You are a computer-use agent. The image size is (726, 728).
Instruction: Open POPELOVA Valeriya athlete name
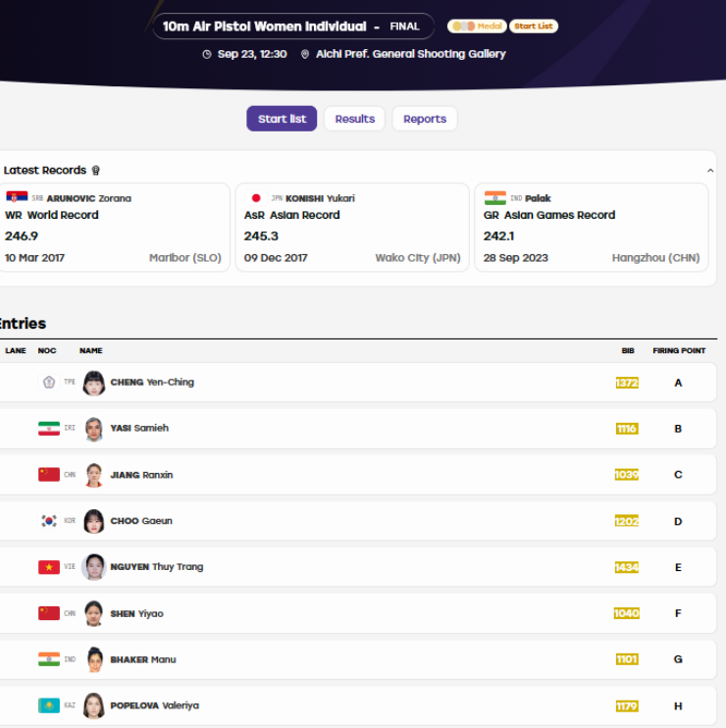[154, 705]
